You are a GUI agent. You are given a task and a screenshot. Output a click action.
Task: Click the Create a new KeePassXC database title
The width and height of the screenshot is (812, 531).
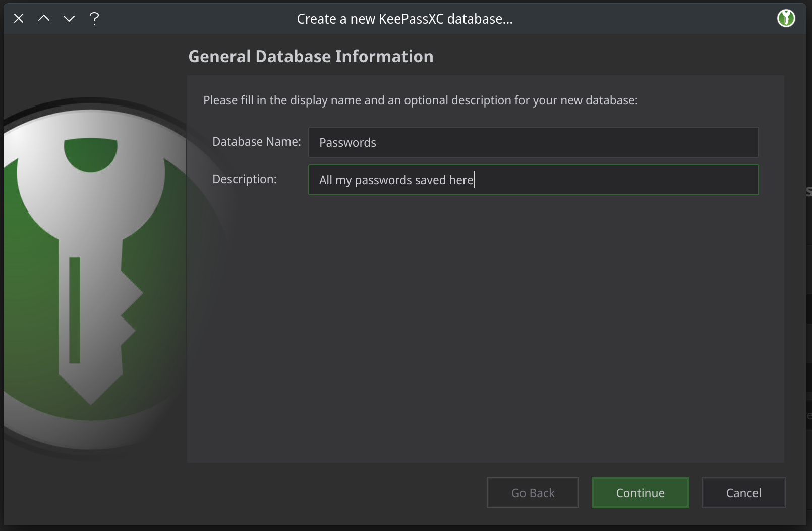click(404, 19)
